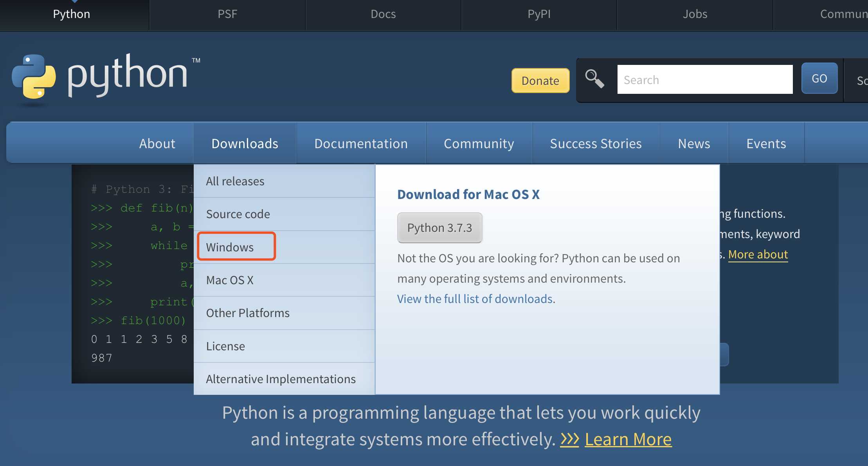Select the Windows download option

coord(230,247)
